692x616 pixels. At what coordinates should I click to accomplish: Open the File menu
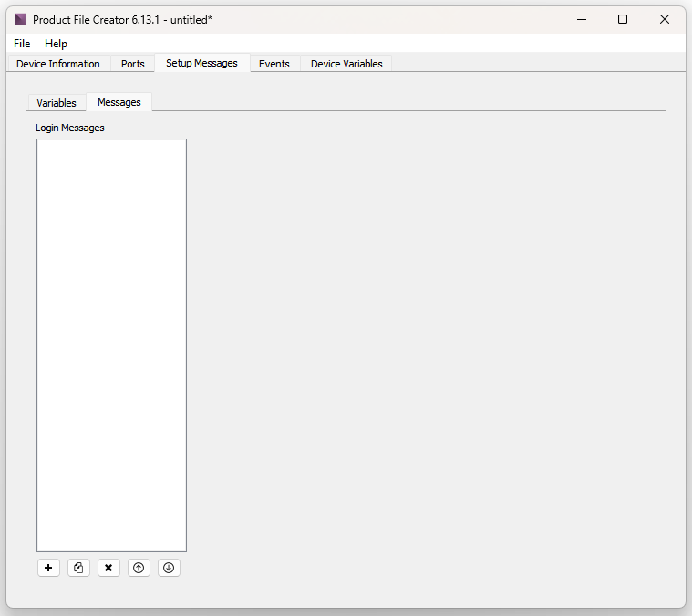click(x=22, y=44)
